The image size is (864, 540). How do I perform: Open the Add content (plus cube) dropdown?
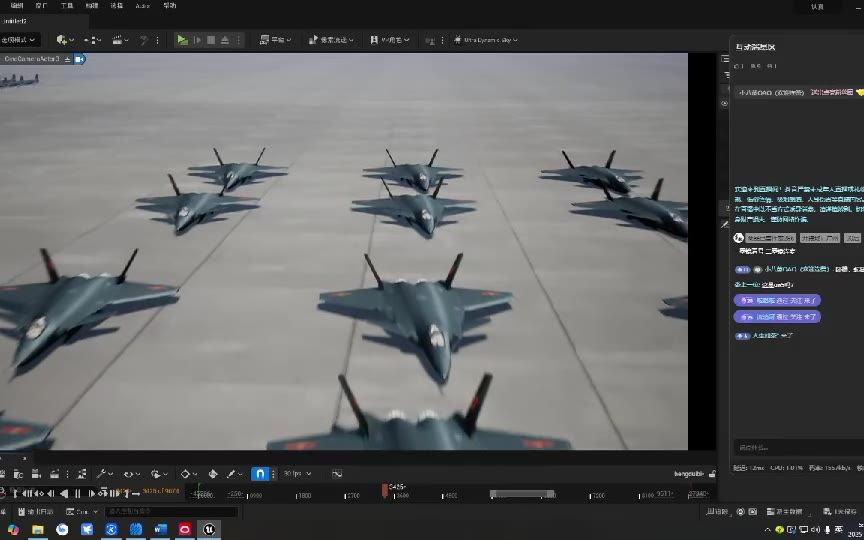64,40
